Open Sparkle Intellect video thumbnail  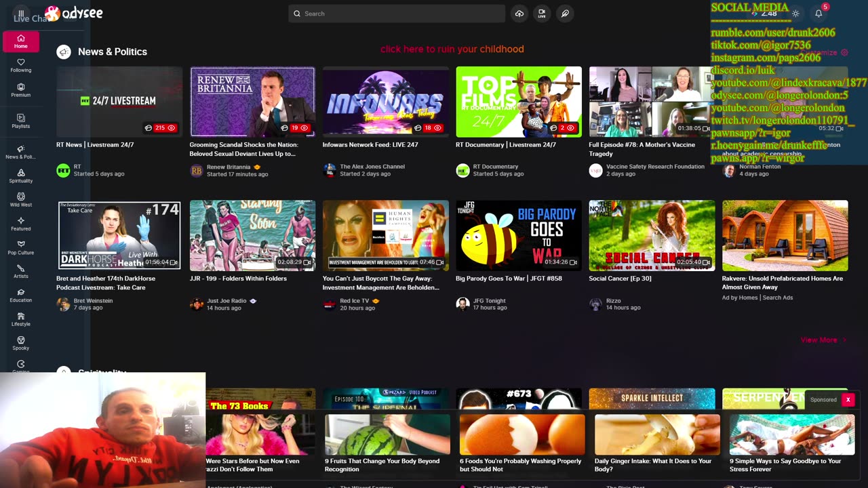[652, 399]
